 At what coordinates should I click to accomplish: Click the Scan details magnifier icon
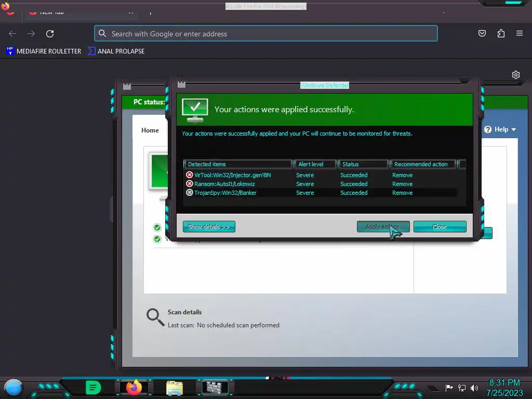155,317
